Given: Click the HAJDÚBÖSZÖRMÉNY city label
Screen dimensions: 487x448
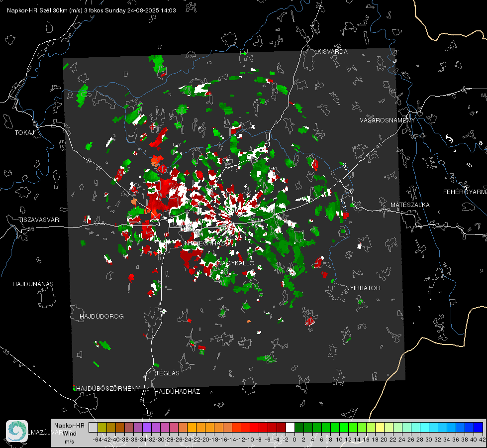Looking at the screenshot, I should (x=108, y=389).
